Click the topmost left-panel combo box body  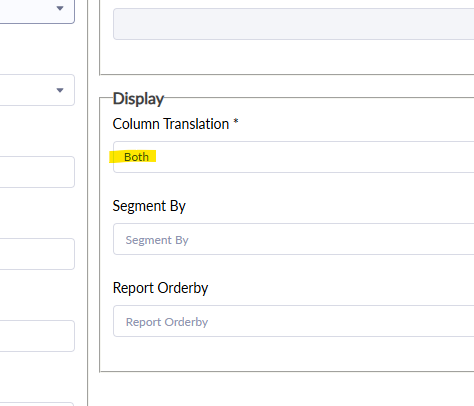(x=37, y=12)
